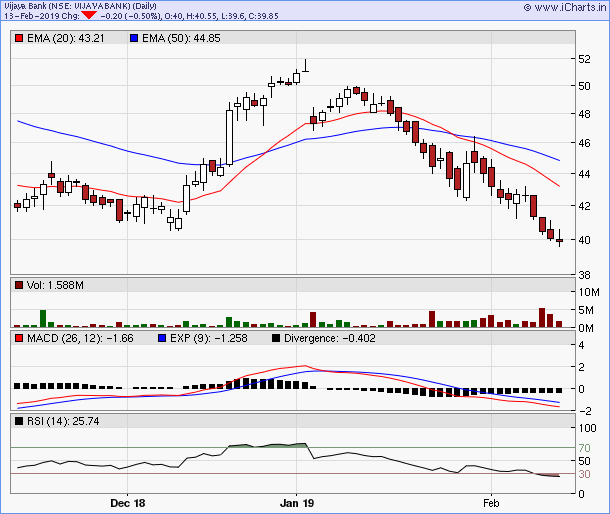This screenshot has height=514, width=610.
Task: Click the 38 price axis label
Action: point(584,275)
